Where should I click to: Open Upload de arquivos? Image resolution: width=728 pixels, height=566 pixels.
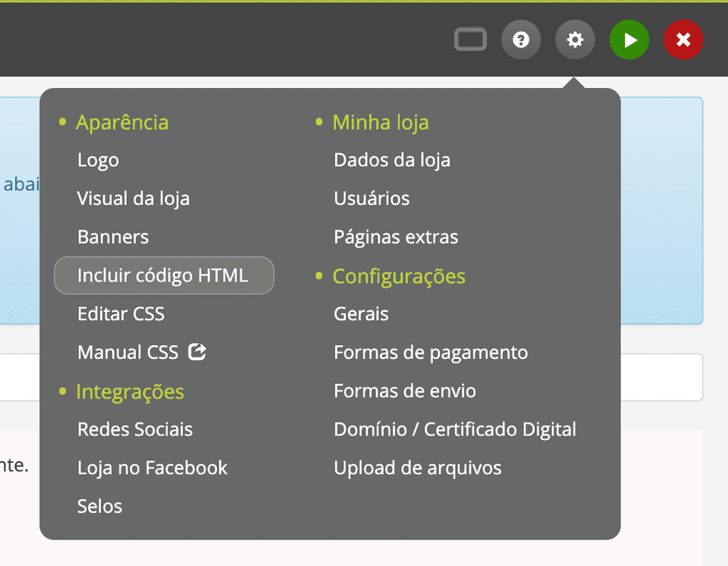click(418, 468)
